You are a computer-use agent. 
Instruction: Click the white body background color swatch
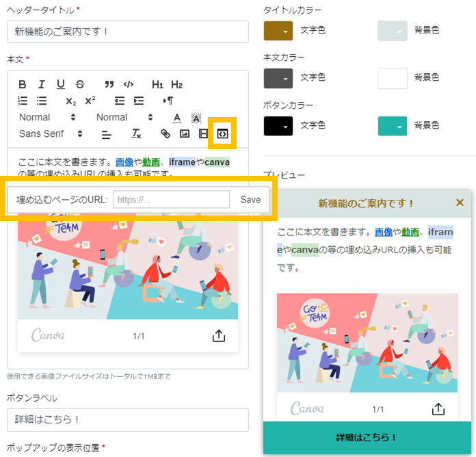[x=392, y=79]
